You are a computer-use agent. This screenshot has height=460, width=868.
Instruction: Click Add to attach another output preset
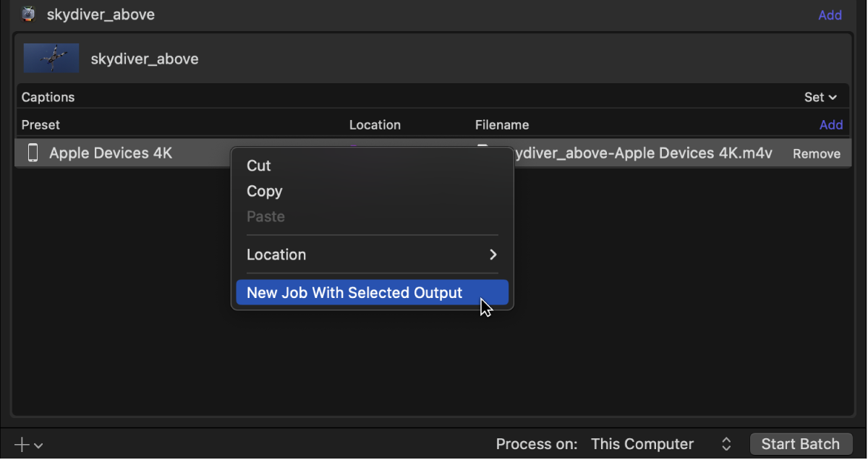831,124
